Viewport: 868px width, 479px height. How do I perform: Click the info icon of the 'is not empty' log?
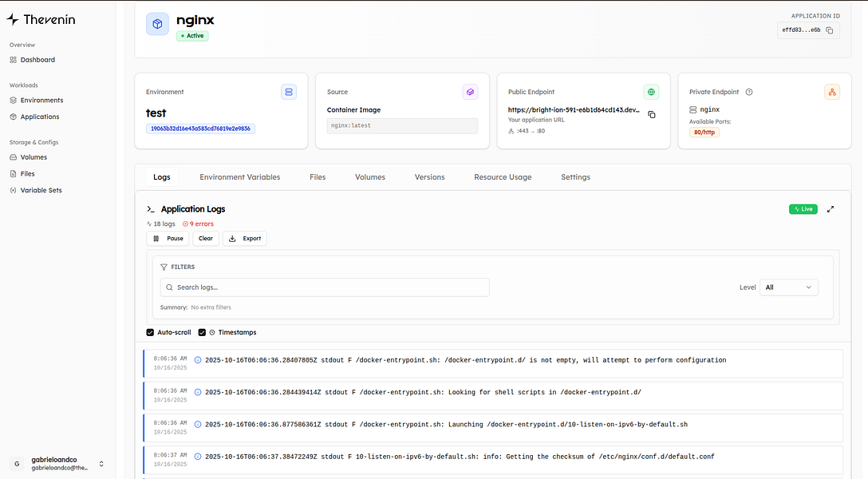198,361
